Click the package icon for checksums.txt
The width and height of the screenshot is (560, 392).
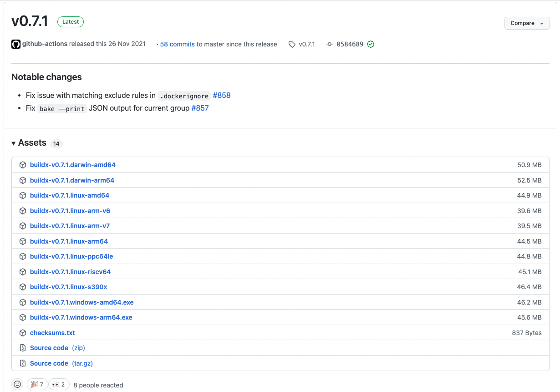(23, 333)
